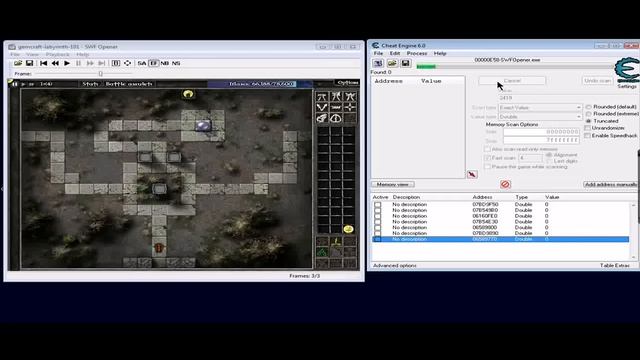Screen dimensions: 640x360
Task: Open the game Options button
Action: [x=347, y=83]
